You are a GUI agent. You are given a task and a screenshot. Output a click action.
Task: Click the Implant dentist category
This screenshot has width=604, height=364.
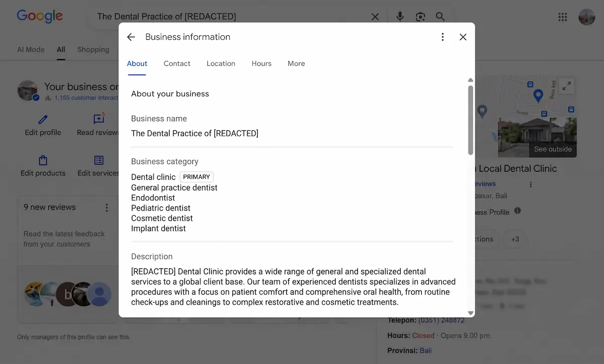coord(159,229)
